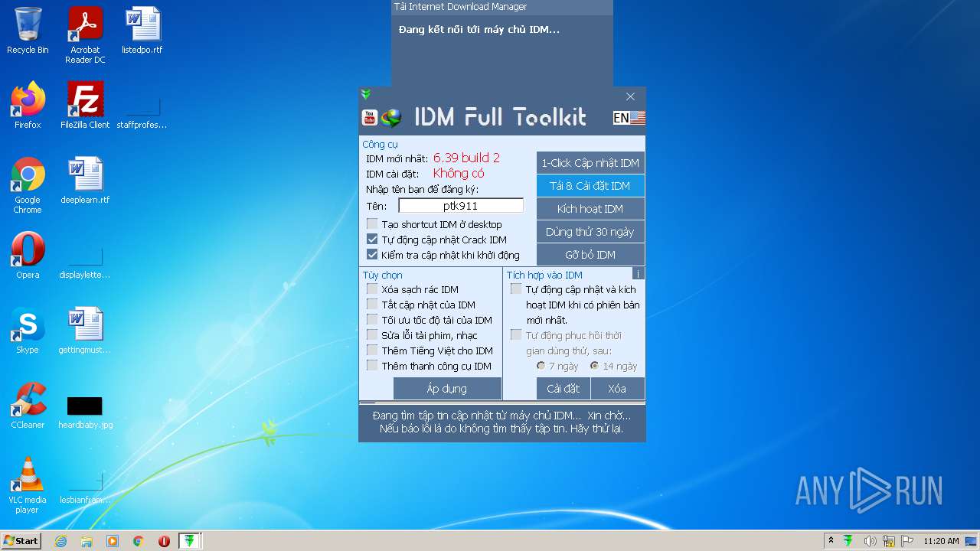Switch language with the EN flag icon
This screenshot has height=551, width=980.
(629, 118)
